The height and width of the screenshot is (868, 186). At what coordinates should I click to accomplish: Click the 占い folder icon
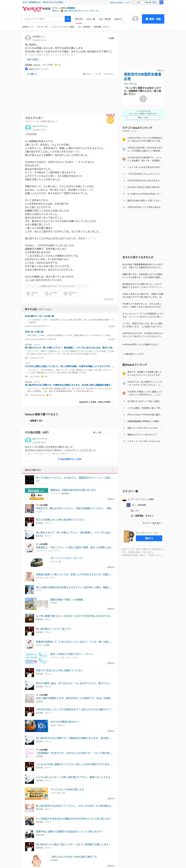coord(132,511)
